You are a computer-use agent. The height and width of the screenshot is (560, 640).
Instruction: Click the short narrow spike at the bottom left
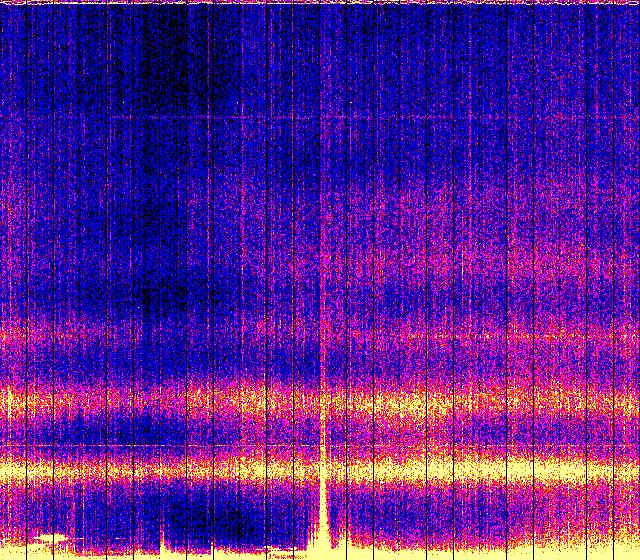pos(163,530)
